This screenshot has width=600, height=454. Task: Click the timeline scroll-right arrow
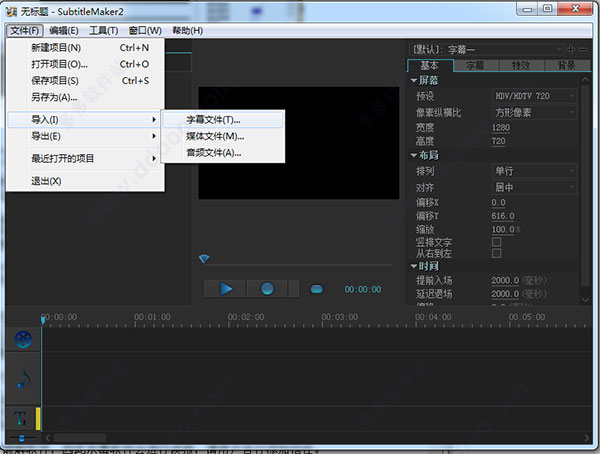click(587, 438)
